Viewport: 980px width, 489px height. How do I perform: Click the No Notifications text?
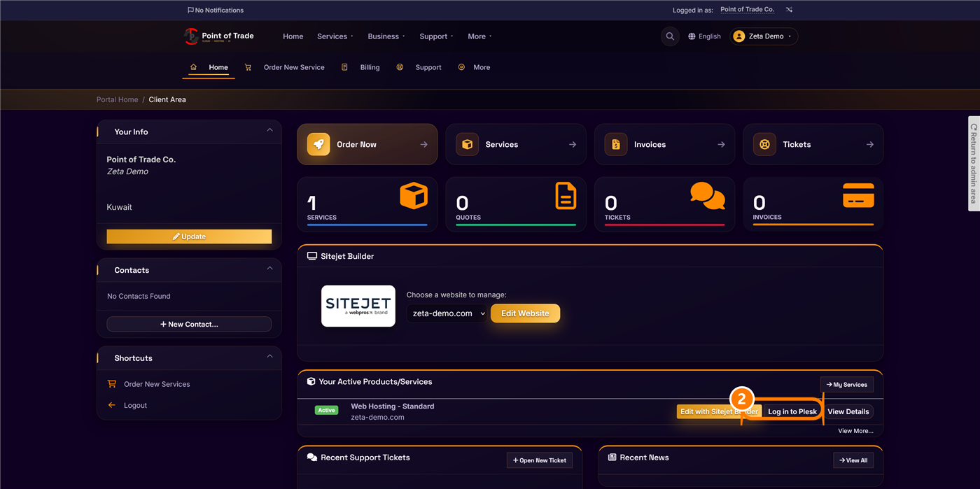point(219,10)
